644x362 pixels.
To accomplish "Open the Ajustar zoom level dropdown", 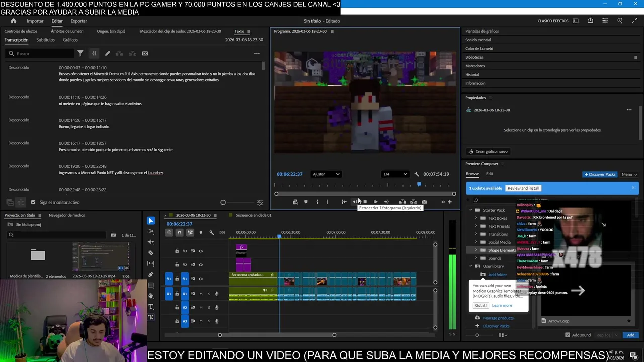I will pos(326,174).
